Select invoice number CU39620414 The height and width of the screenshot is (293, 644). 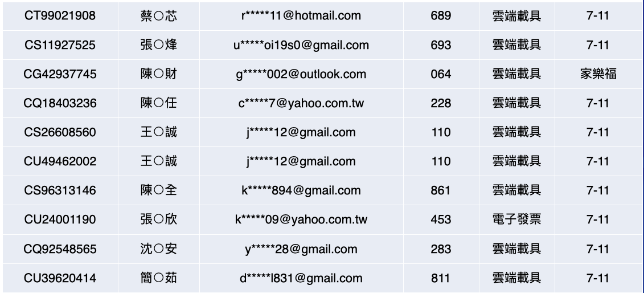point(60,278)
